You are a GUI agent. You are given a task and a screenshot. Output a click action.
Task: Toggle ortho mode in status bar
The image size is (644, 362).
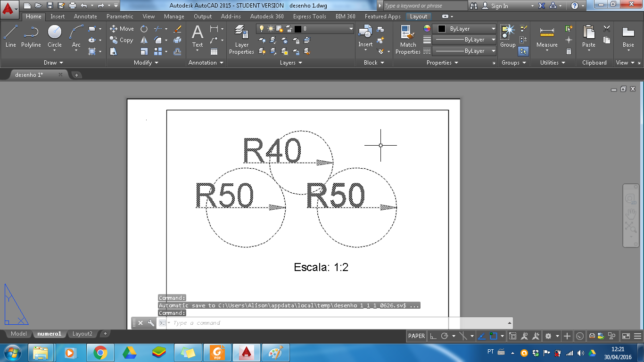(433, 336)
